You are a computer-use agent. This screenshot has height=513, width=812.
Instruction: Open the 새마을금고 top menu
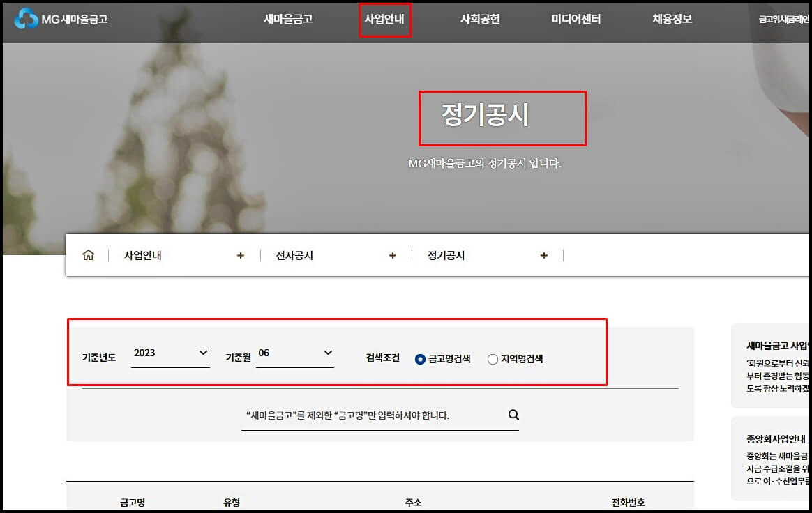pos(288,19)
